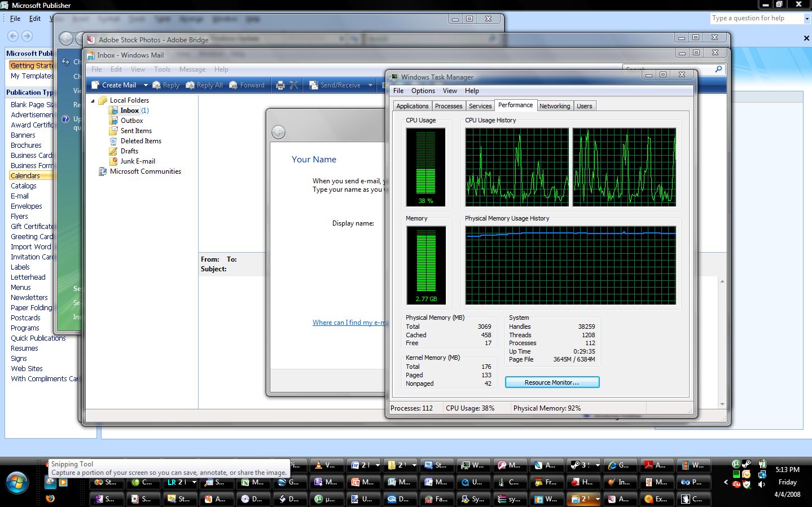Click the Reply toolbar button in Windows Mail
This screenshot has height=507, width=812.
pos(166,85)
